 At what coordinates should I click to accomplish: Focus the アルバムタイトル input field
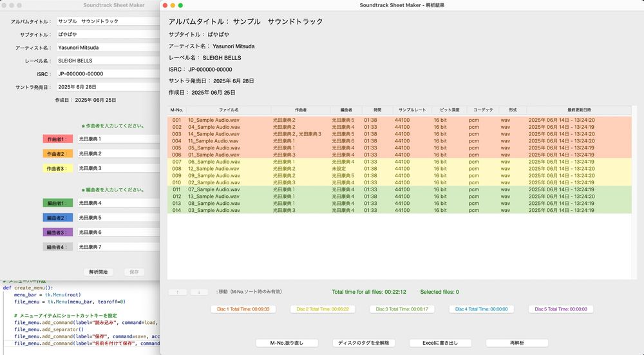pos(108,21)
